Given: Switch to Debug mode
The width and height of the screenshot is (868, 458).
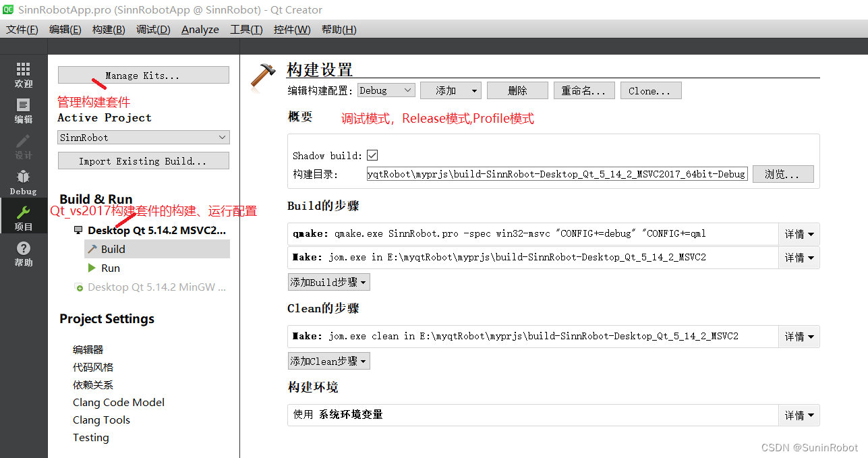Looking at the screenshot, I should [24, 183].
